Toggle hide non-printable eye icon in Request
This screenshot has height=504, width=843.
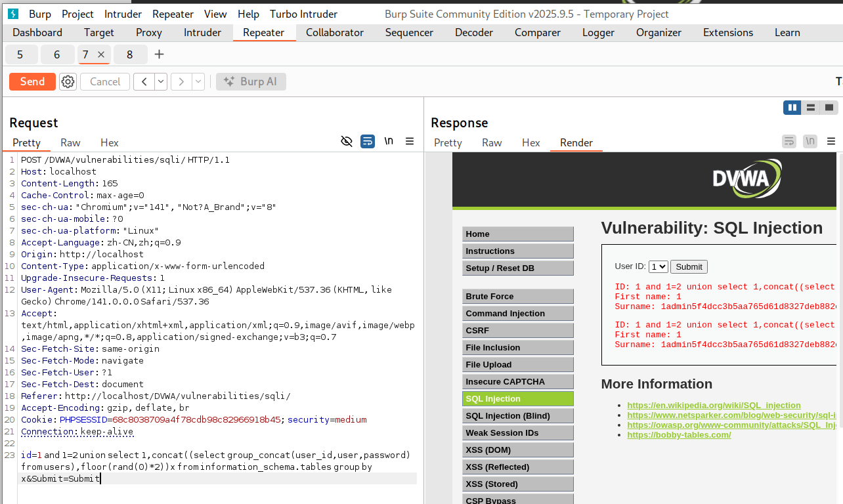point(347,141)
